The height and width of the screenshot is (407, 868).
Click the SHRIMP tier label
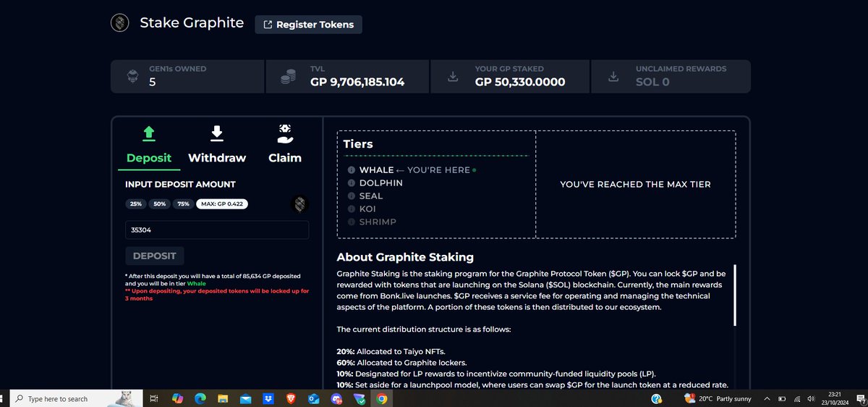[378, 222]
